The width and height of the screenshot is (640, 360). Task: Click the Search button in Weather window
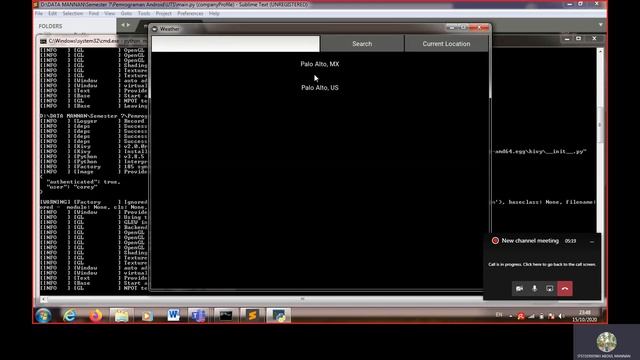(x=362, y=44)
